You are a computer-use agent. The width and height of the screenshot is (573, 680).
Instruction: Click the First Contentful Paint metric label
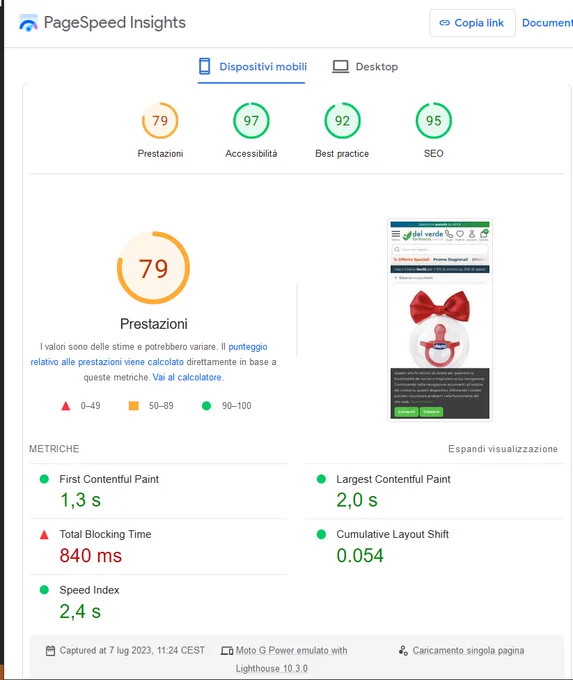(x=109, y=479)
